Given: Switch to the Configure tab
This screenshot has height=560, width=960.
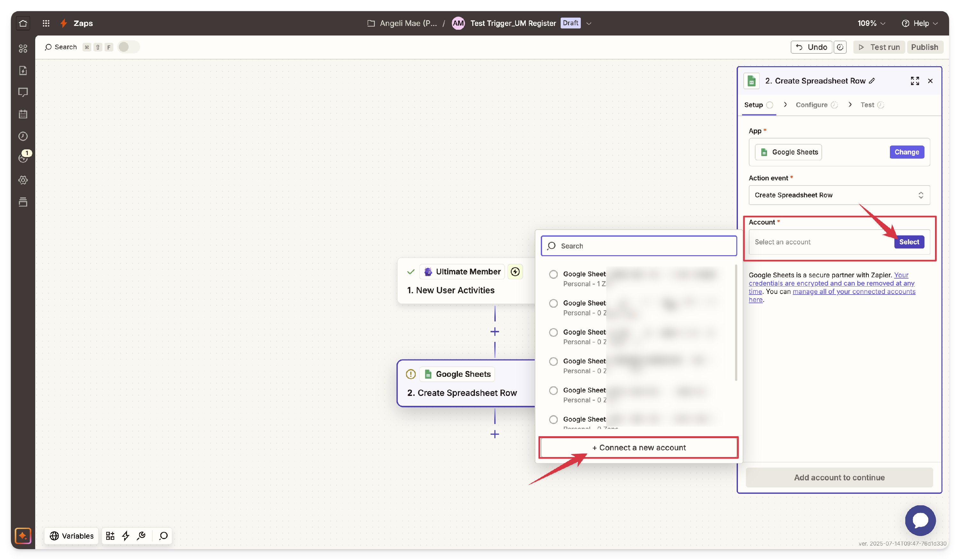Looking at the screenshot, I should point(817,105).
